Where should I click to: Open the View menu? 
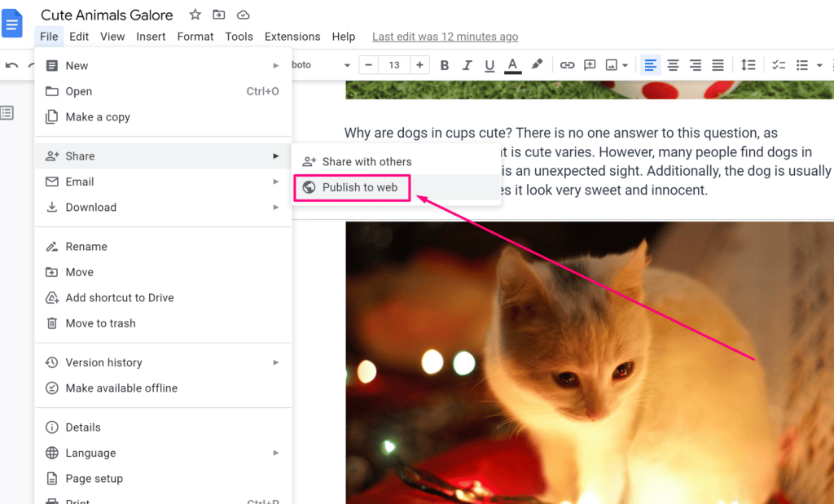pos(112,37)
